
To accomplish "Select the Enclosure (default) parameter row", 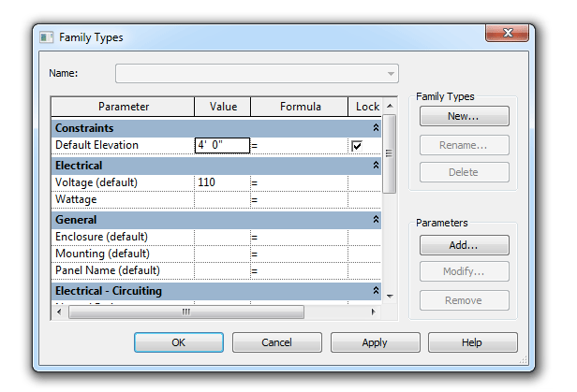I will (x=123, y=237).
